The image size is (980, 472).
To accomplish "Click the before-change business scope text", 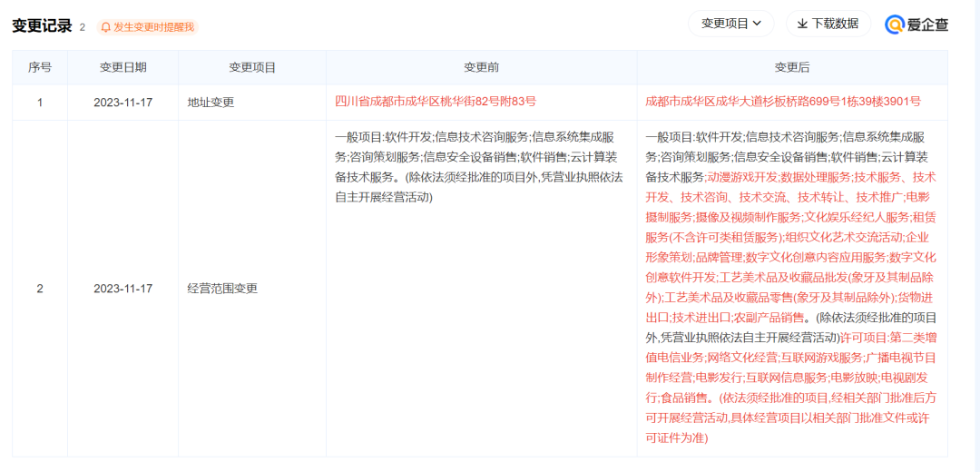I will (x=479, y=167).
